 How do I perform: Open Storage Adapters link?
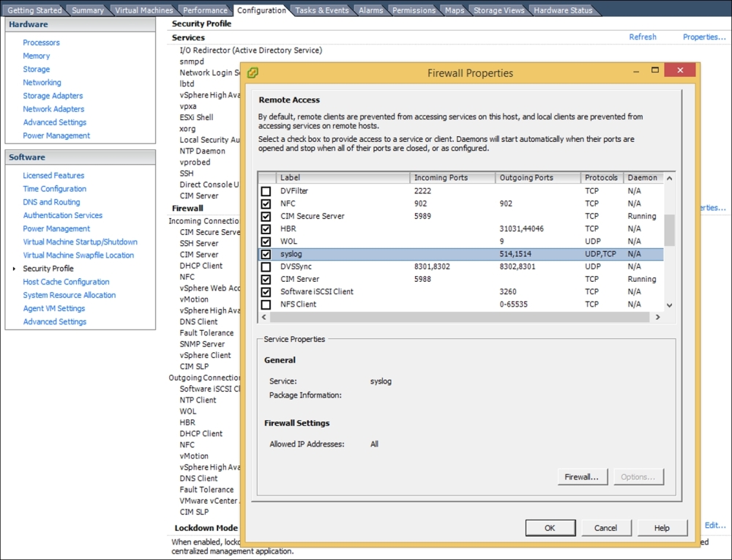point(53,96)
